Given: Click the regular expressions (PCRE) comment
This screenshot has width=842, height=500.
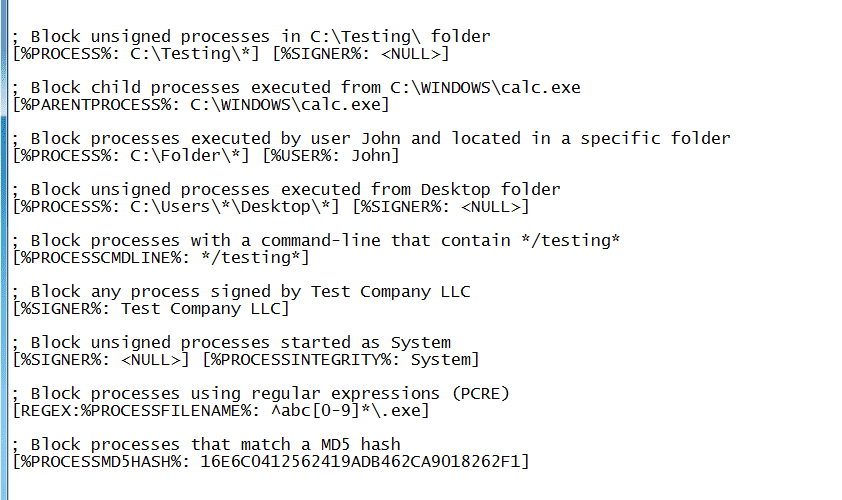Looking at the screenshot, I should 261,394.
